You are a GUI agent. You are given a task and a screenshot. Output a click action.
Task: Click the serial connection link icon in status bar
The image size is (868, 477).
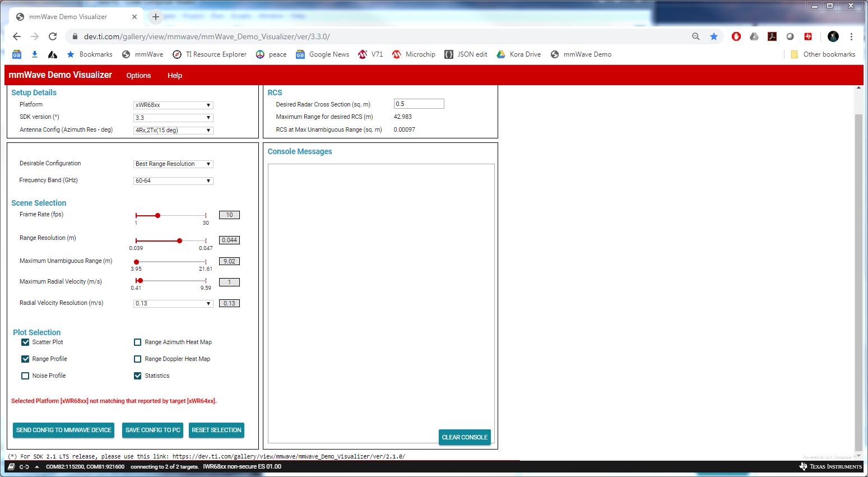[24, 466]
